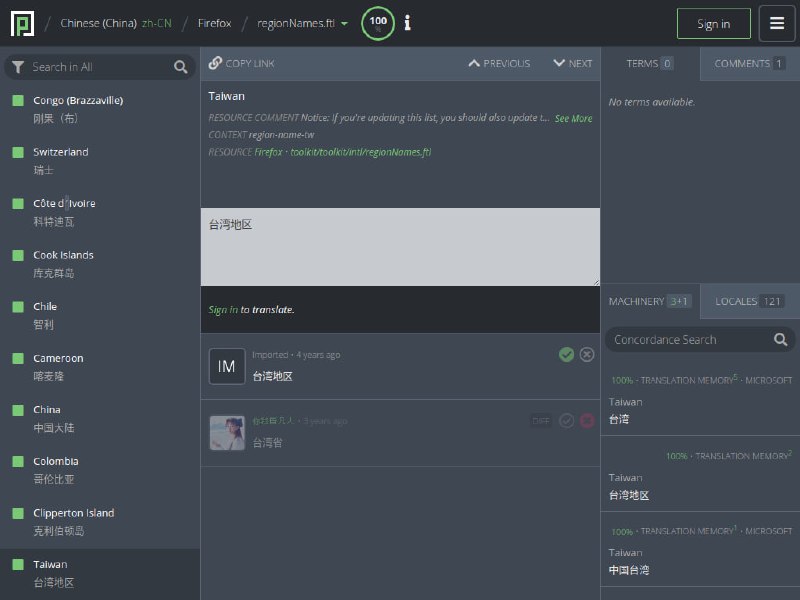Select Taiwan in the string list sidebar
The height and width of the screenshot is (600, 800).
[100, 572]
